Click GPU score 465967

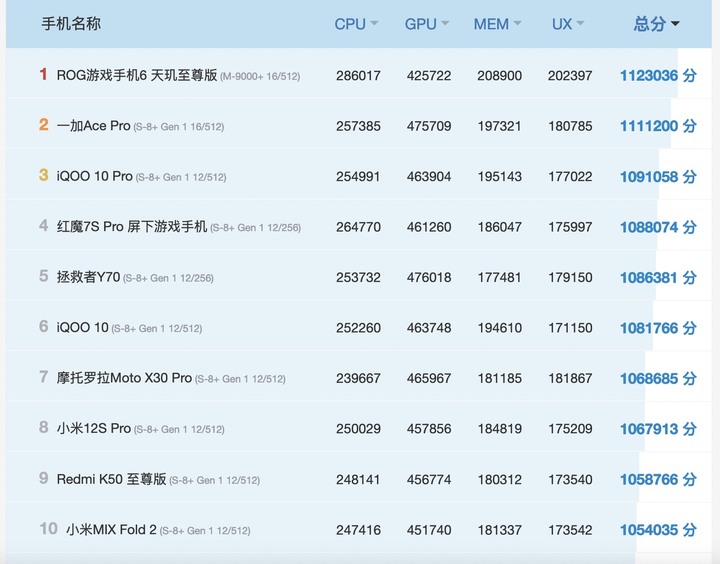tap(429, 378)
